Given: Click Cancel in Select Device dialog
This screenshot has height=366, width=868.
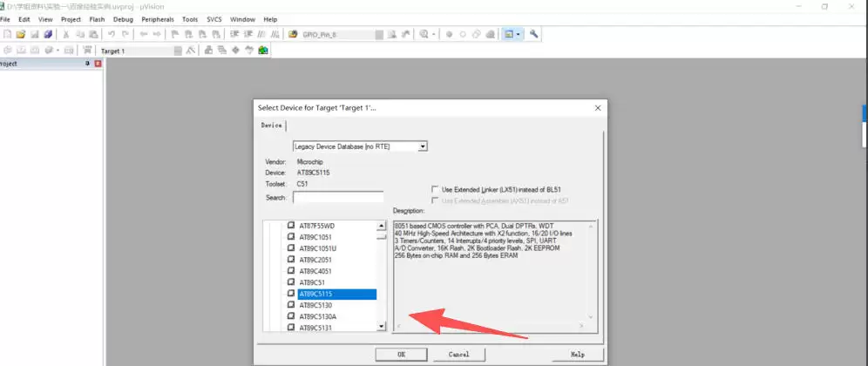Looking at the screenshot, I should click(459, 355).
